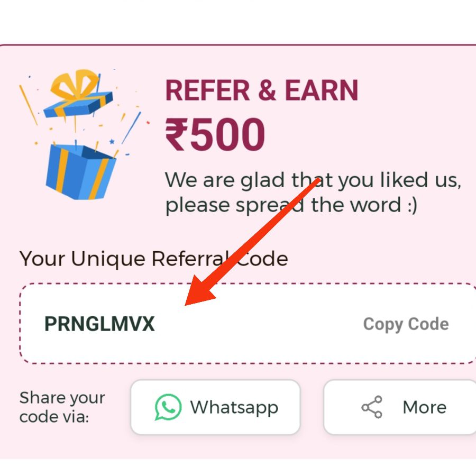Click the 'please spread the word :)' line

click(x=291, y=205)
